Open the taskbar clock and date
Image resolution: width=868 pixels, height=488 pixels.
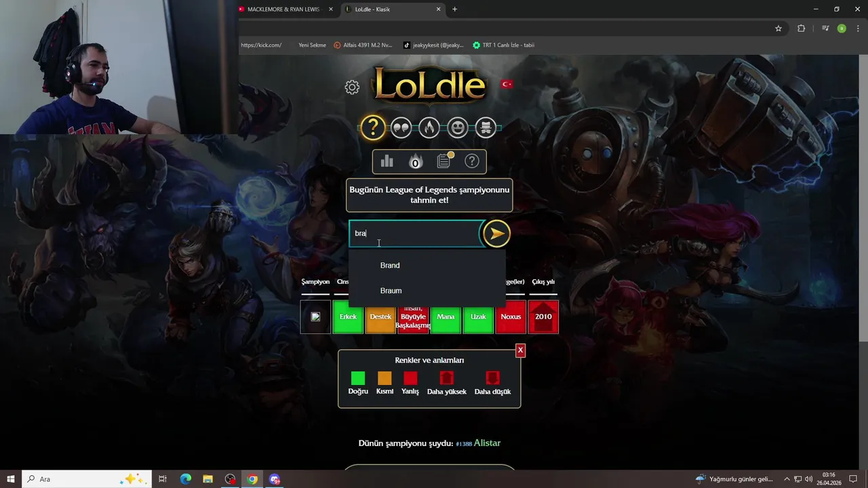tap(829, 479)
